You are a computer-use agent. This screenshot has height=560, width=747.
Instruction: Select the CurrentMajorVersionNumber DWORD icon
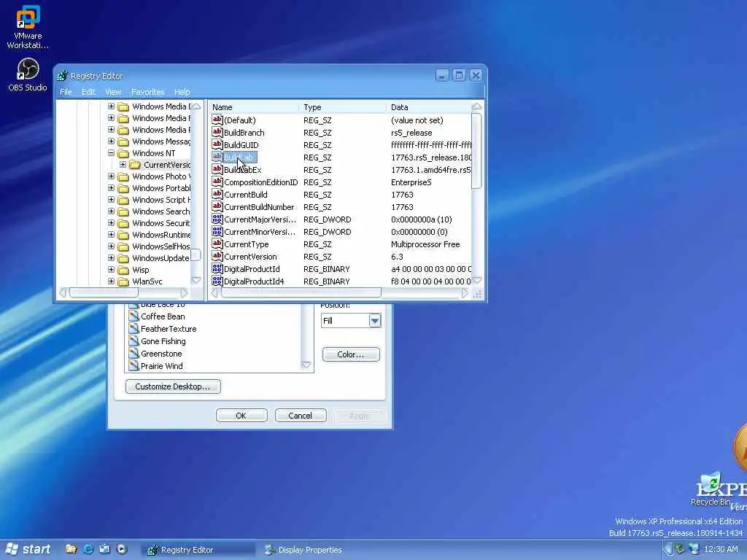point(217,219)
